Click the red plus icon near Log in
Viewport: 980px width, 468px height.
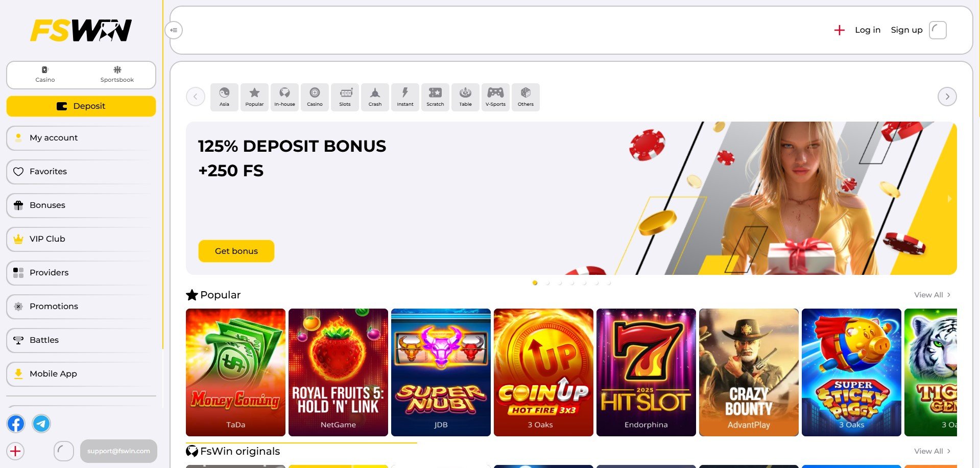839,30
